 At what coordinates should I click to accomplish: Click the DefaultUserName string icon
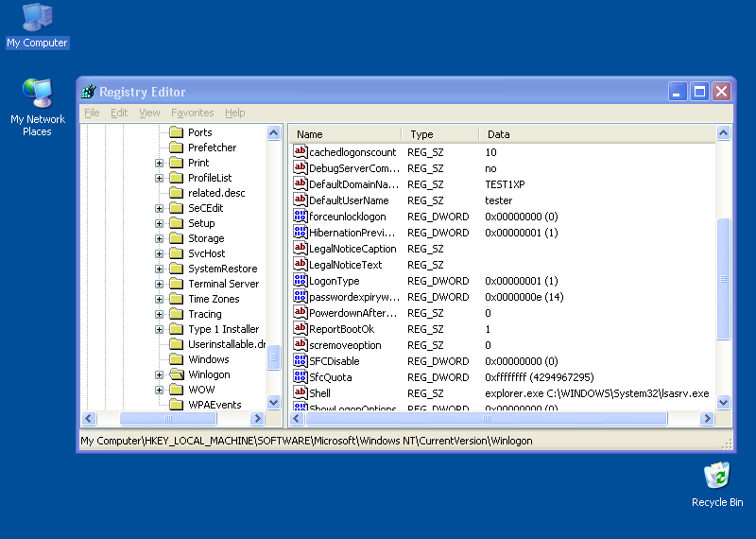[x=300, y=200]
